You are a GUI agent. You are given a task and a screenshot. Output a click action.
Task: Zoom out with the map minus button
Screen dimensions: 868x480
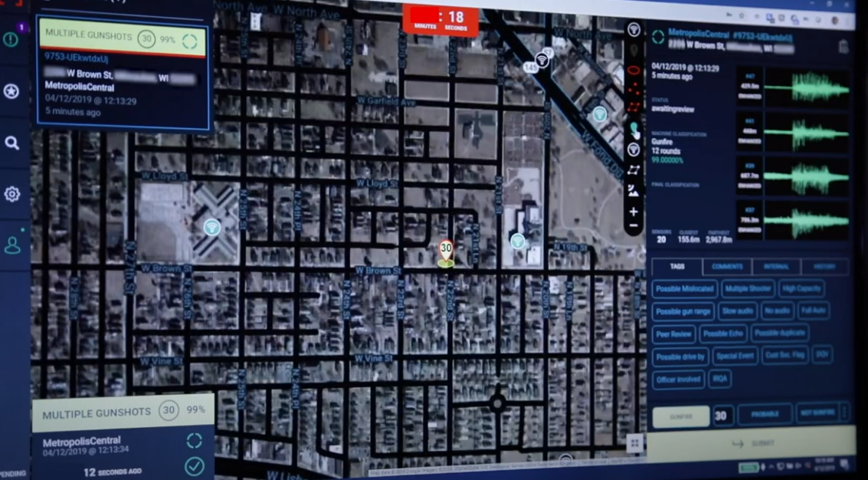[633, 228]
